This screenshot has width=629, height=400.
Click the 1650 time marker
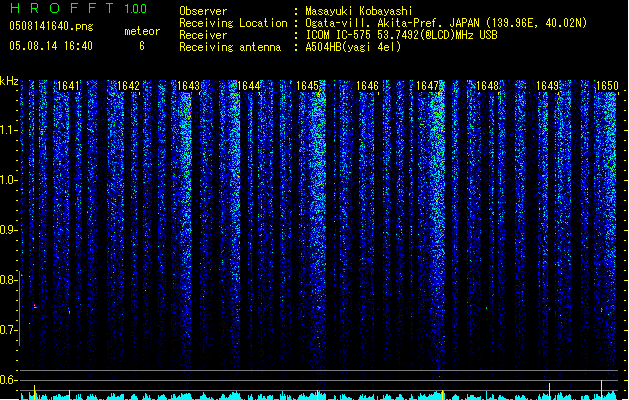point(607,86)
